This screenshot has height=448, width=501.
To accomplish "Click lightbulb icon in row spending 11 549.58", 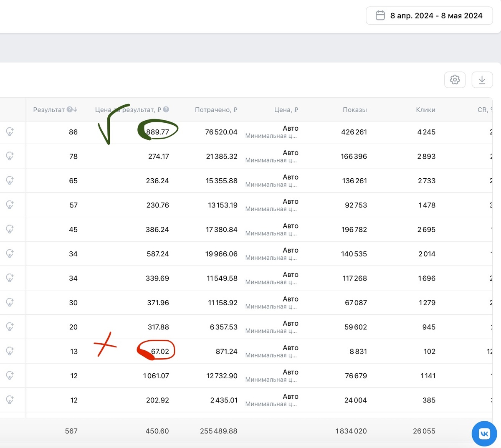I will 10,278.
